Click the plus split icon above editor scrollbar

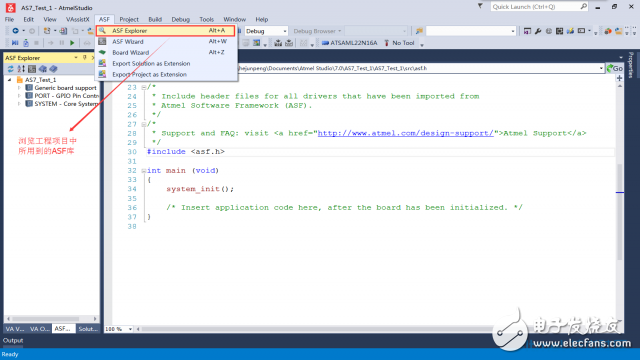pos(619,78)
